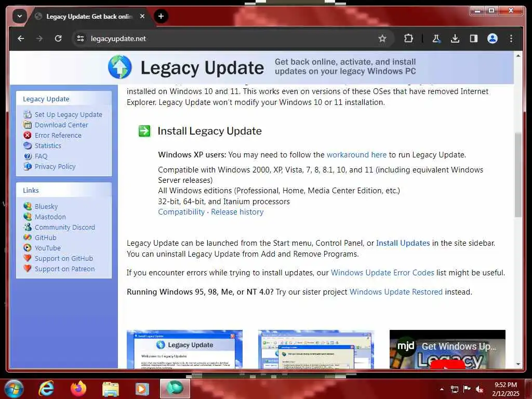Open Windows Update Error Codes link
Screen dimensions: 532x399
[x=382, y=273]
